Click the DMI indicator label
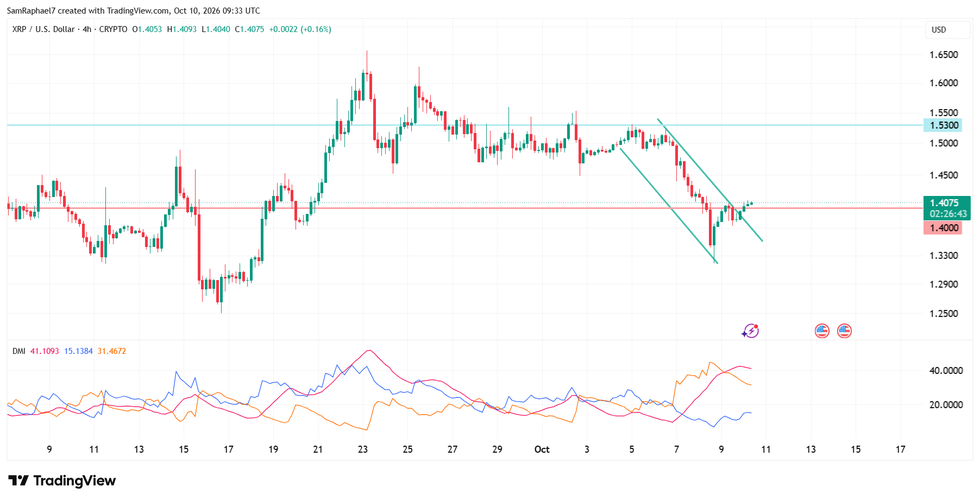 pyautogui.click(x=19, y=351)
